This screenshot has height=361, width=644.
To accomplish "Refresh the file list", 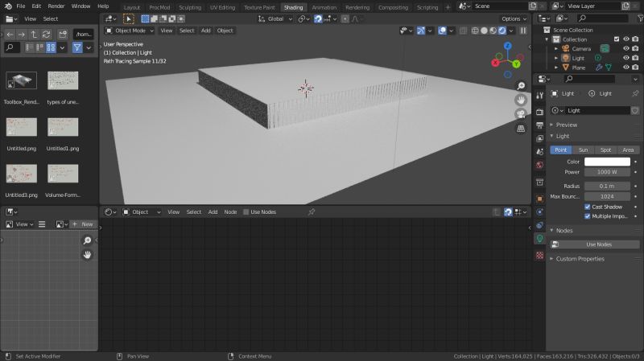I will coord(47,35).
